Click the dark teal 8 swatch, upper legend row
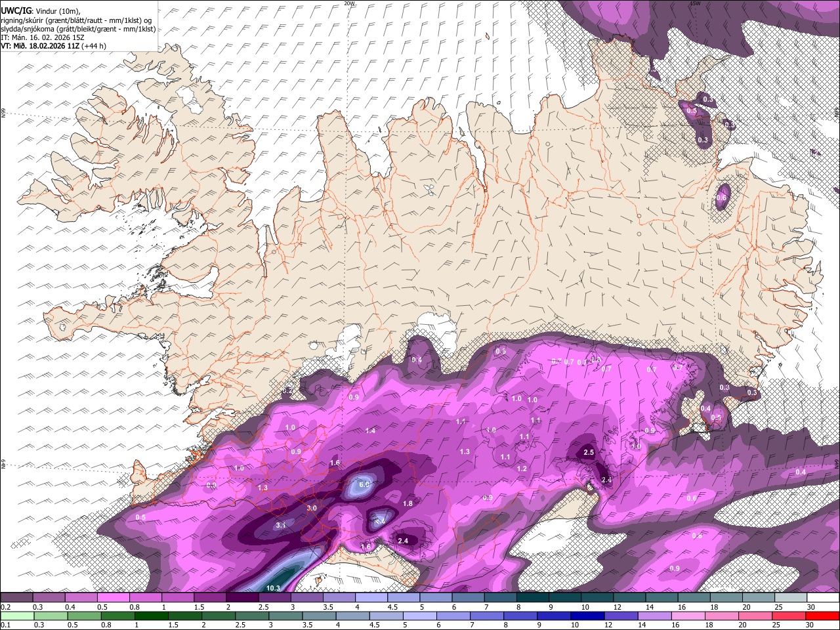Viewport: 840px width, 630px height. (532, 598)
